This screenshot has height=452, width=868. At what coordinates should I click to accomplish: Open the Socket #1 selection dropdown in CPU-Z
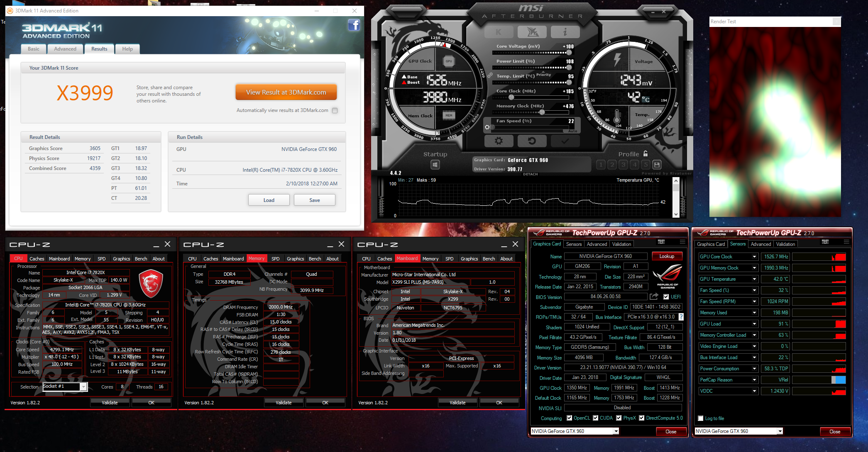tap(83, 386)
